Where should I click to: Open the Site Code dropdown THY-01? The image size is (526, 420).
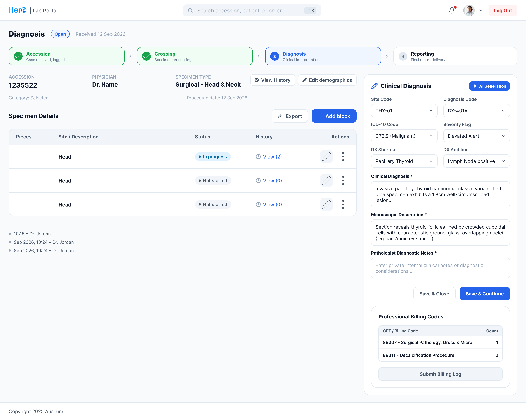pyautogui.click(x=404, y=111)
